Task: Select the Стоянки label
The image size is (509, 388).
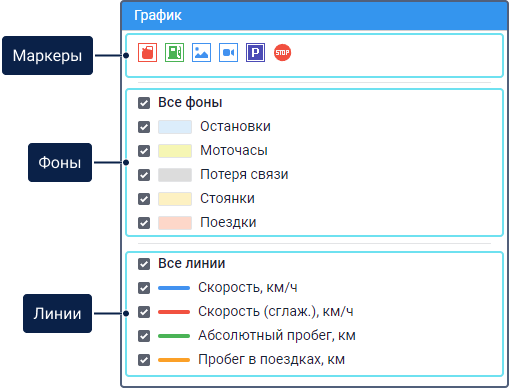Action: click(x=227, y=198)
